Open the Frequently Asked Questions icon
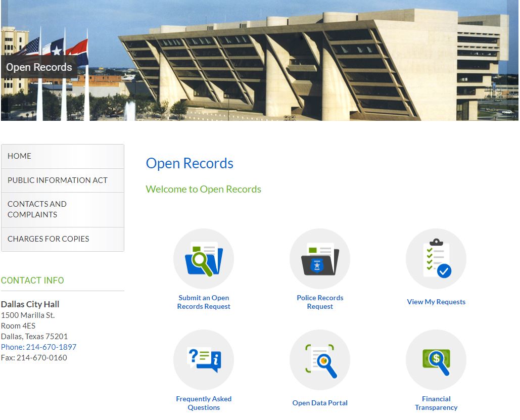This screenshot has height=420, width=520. (x=204, y=360)
